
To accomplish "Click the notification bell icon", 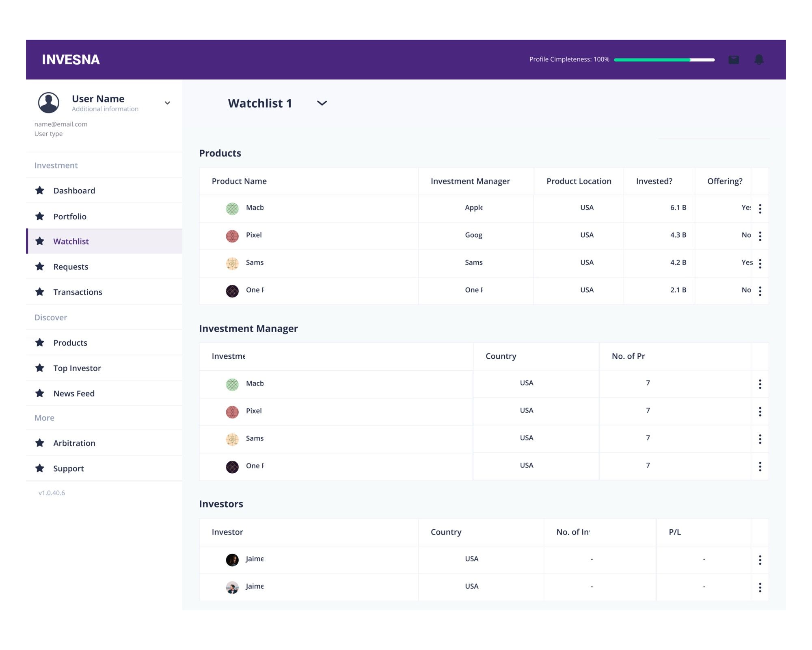I will 759,60.
